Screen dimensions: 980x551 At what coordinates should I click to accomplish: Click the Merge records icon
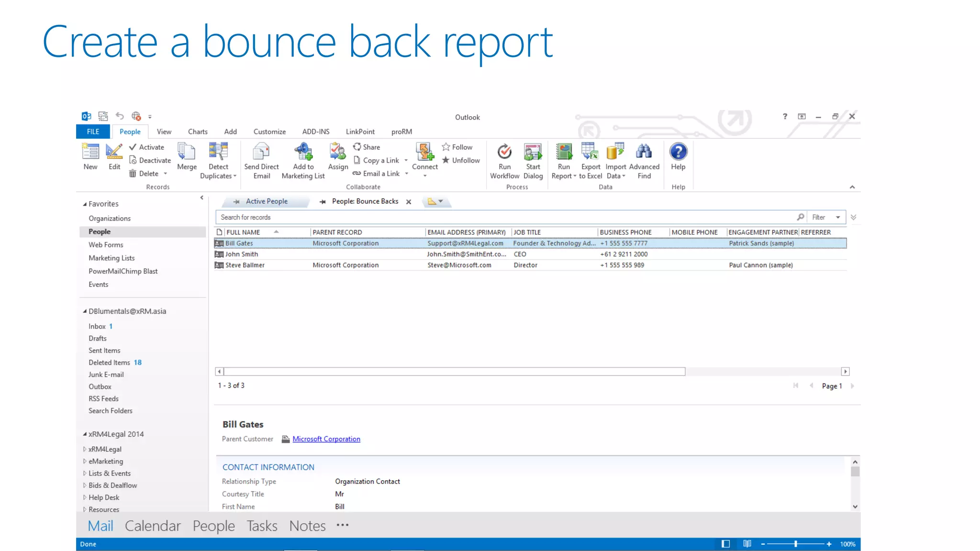coord(187,152)
